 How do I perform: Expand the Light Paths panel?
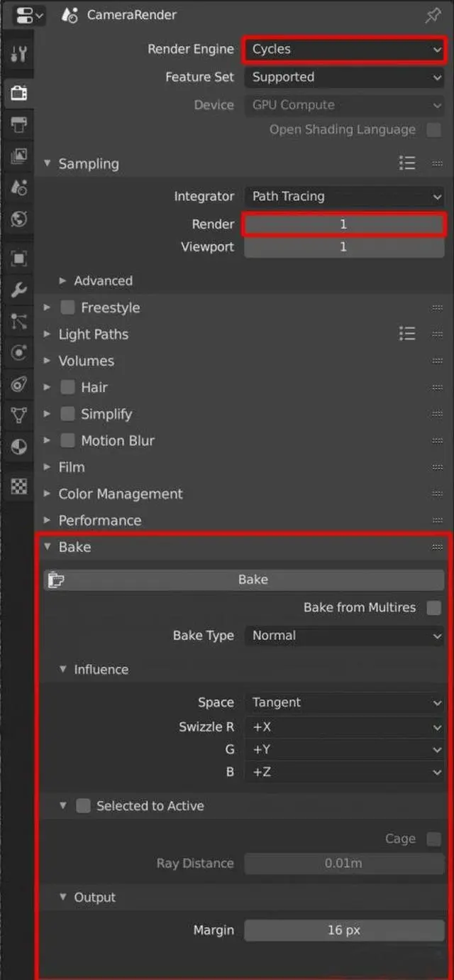pos(93,334)
